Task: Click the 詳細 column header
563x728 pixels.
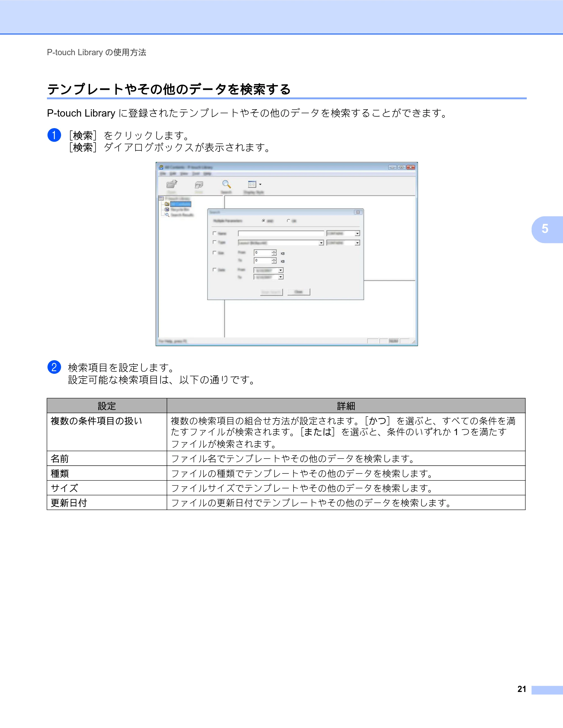Action: (x=346, y=406)
